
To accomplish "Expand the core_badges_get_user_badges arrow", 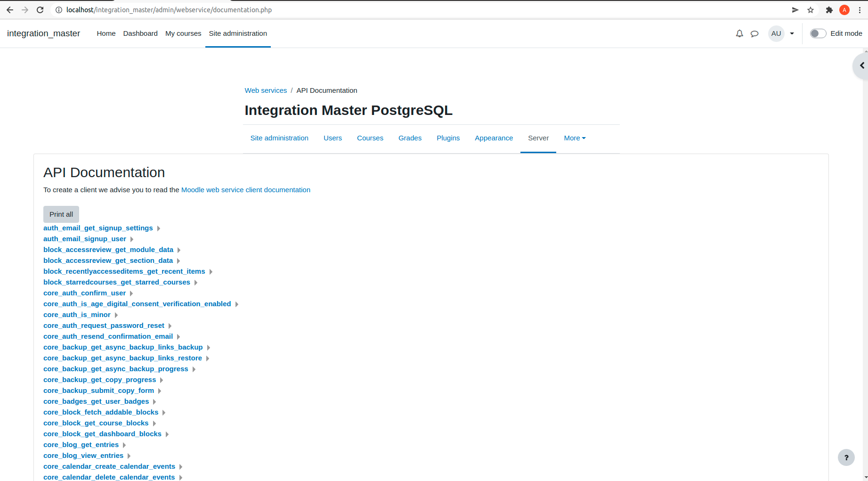I will 154,402.
